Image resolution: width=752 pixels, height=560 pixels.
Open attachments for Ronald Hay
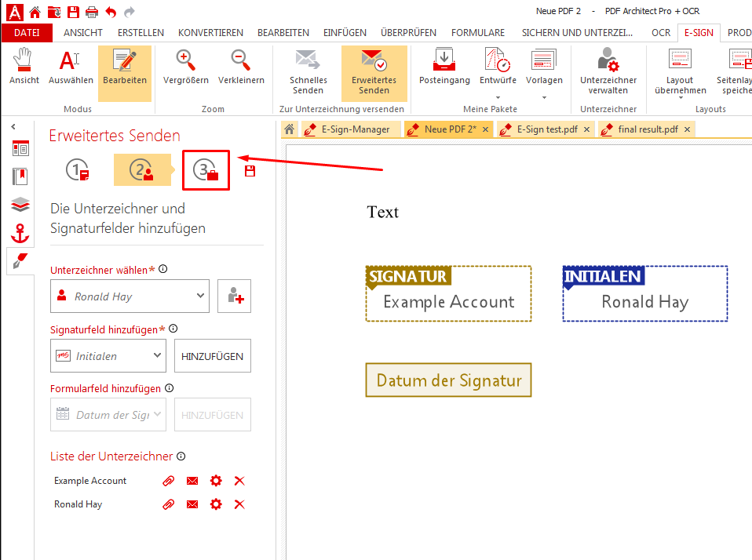coord(168,504)
